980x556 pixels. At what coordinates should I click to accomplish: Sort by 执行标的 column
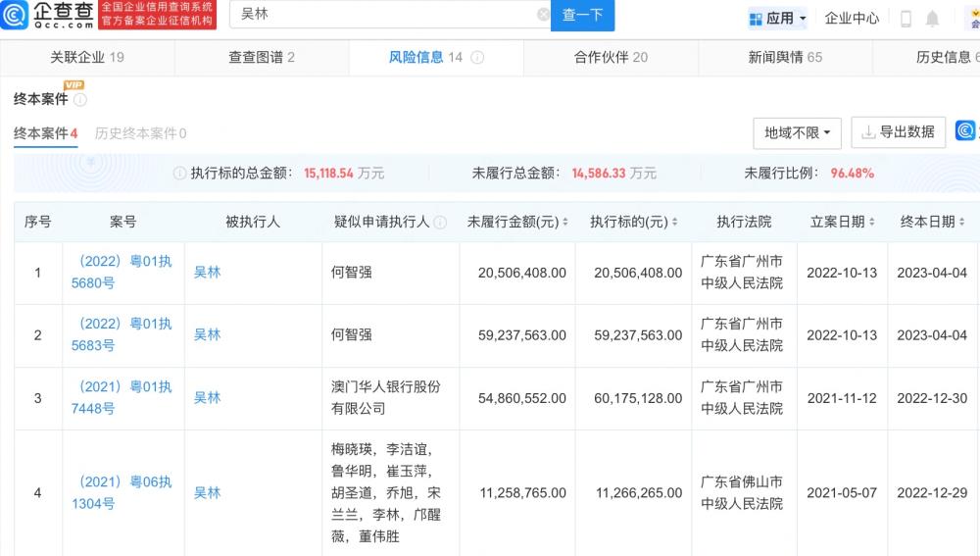(x=674, y=223)
